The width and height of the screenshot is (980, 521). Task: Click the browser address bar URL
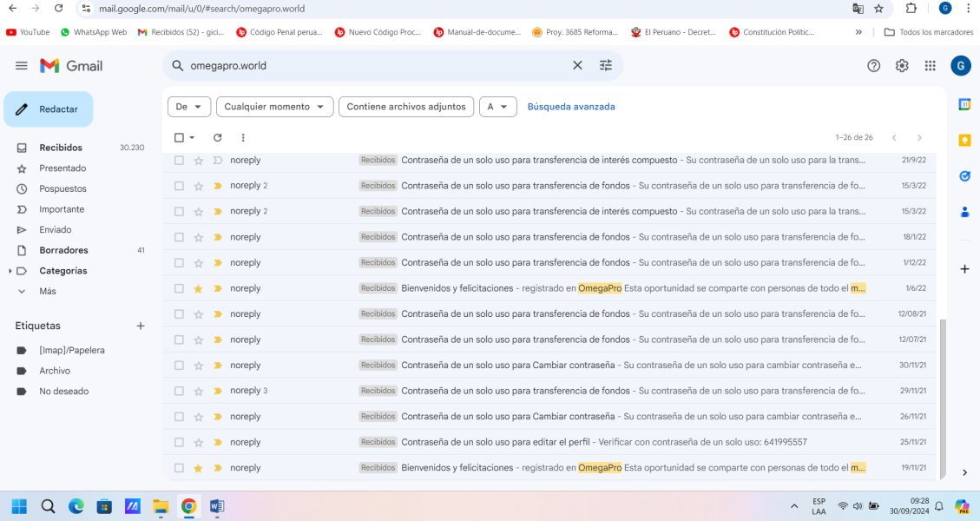(x=202, y=9)
